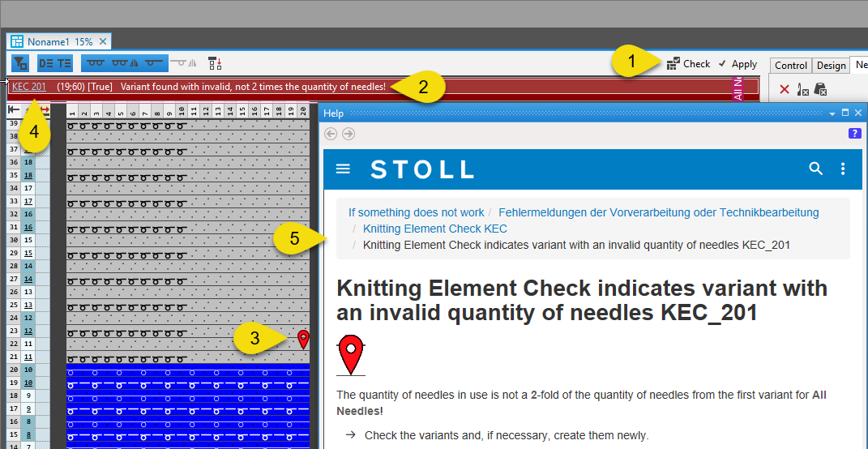Click the filter selection icon in toolbar
Image resolution: width=868 pixels, height=449 pixels.
pyautogui.click(x=21, y=63)
